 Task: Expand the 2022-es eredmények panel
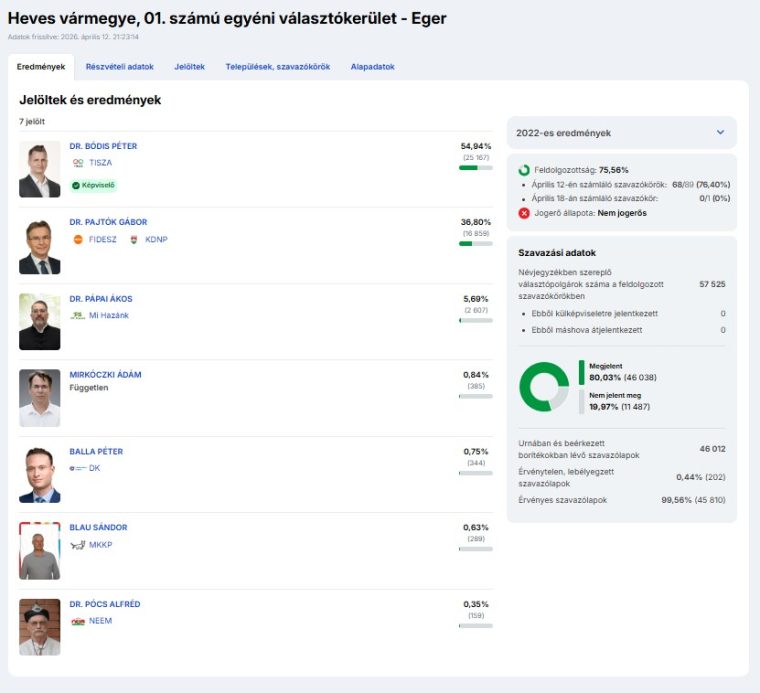click(x=720, y=132)
